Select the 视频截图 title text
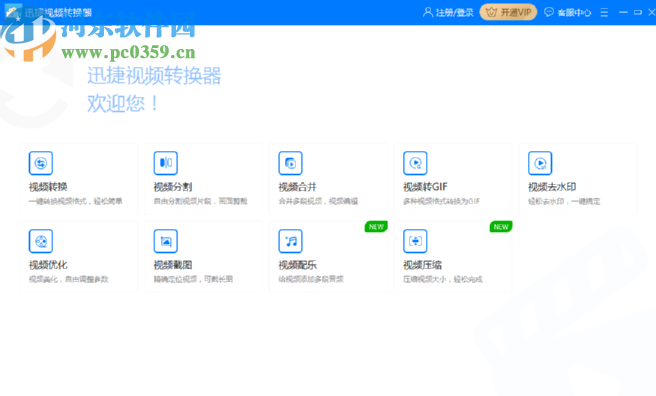The image size is (656, 396). click(x=173, y=265)
